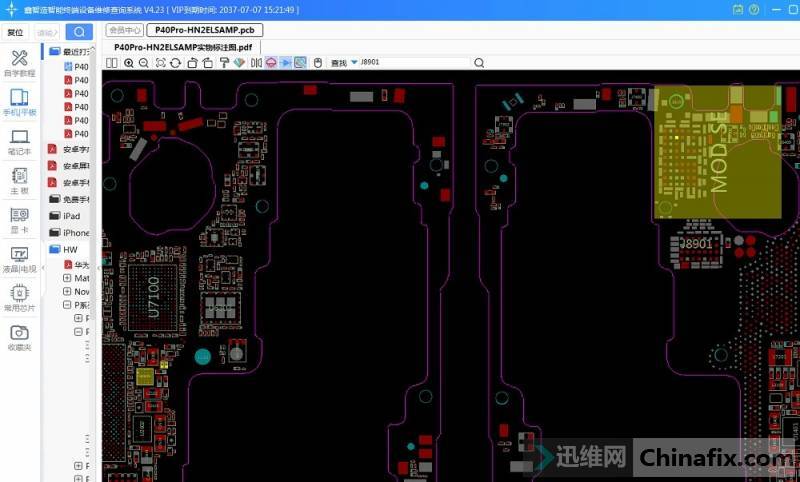Switch to P40Pro-HN2ELSAMP.pcb tab
Screen dimensions: 800x482
197,30
